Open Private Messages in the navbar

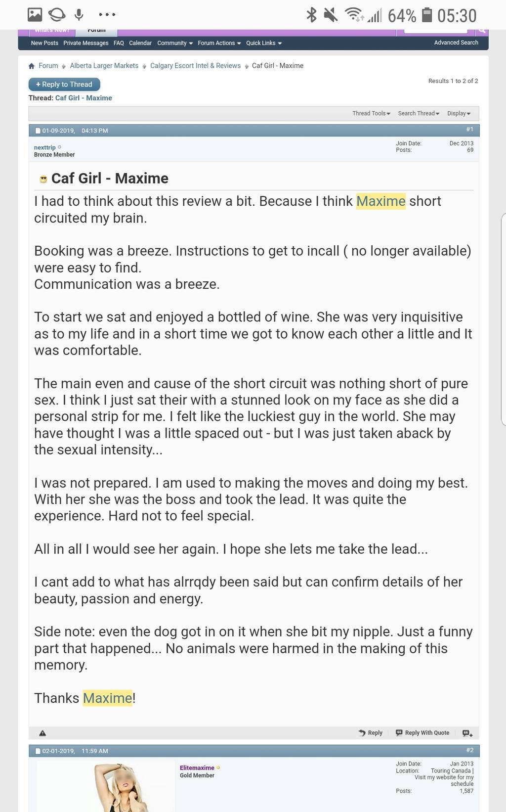tap(85, 43)
